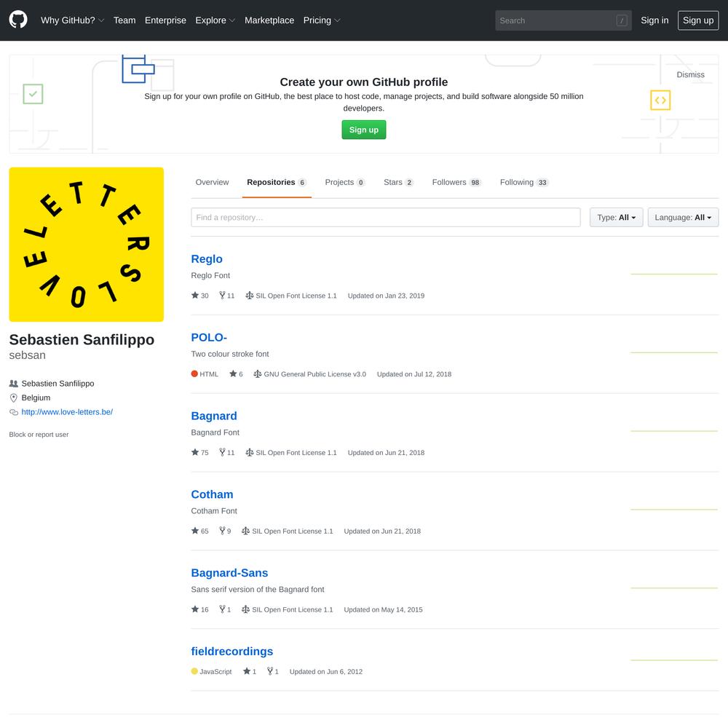The width and height of the screenshot is (728, 728).
Task: Focus the header Search field
Action: (563, 20)
